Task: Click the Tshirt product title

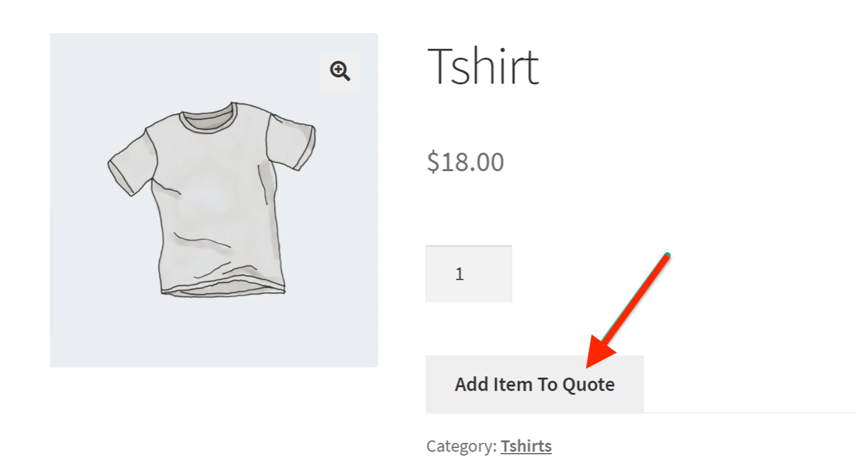Action: (x=483, y=66)
